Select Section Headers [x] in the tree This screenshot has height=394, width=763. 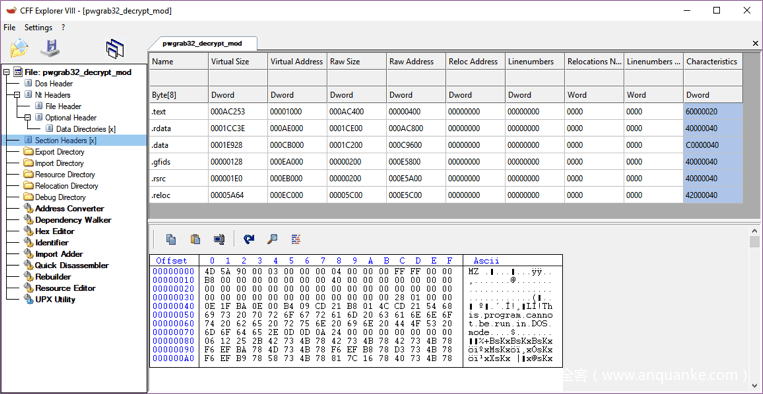click(x=66, y=140)
